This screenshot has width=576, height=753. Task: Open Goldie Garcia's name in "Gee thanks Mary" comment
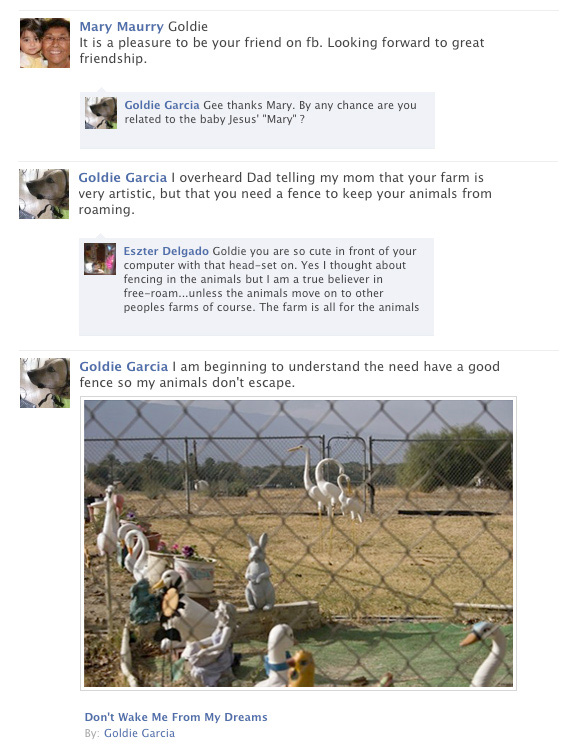(x=162, y=105)
